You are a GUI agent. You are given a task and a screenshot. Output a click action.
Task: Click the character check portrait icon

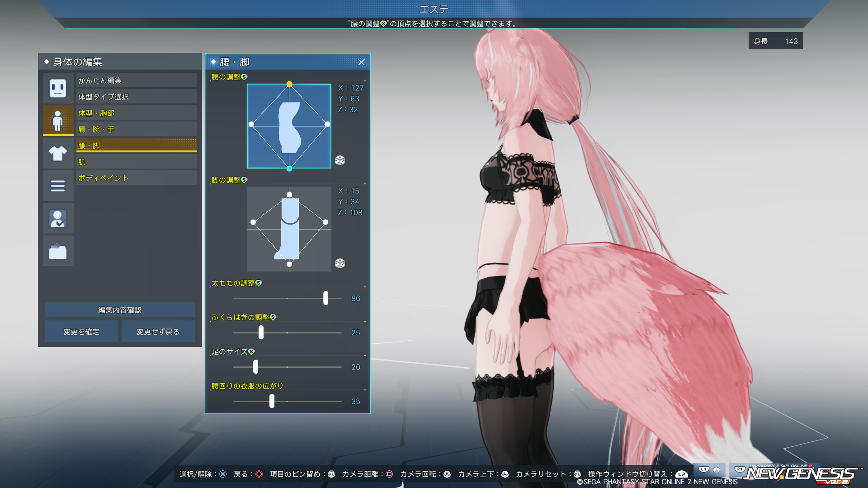[x=58, y=218]
